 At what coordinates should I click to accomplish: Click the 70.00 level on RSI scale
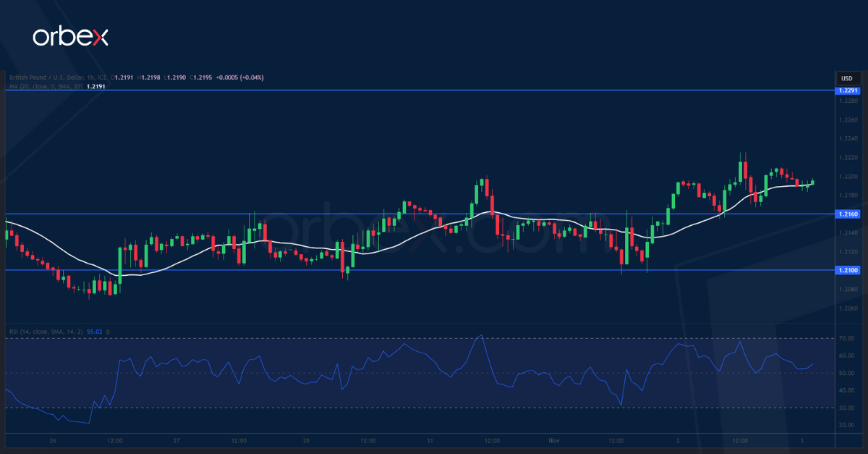[847, 338]
